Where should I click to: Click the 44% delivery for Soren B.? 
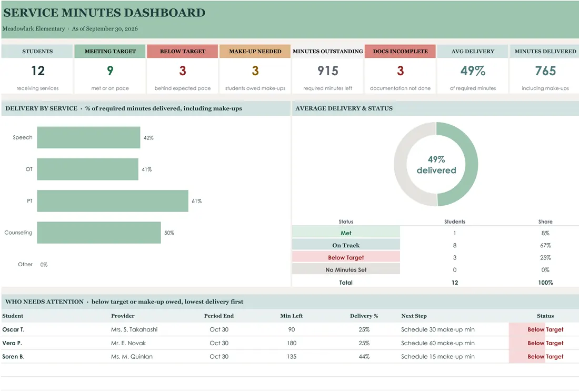pos(364,357)
